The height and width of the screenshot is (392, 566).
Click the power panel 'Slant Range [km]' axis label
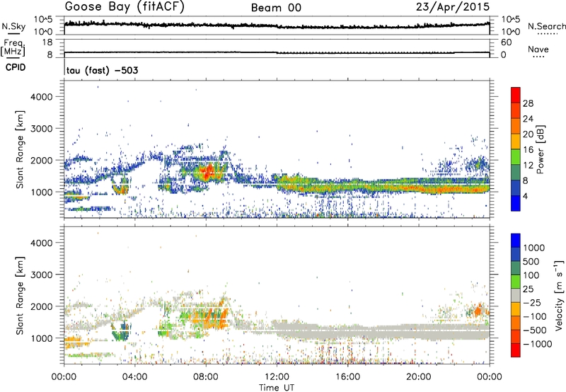pyautogui.click(x=20, y=149)
